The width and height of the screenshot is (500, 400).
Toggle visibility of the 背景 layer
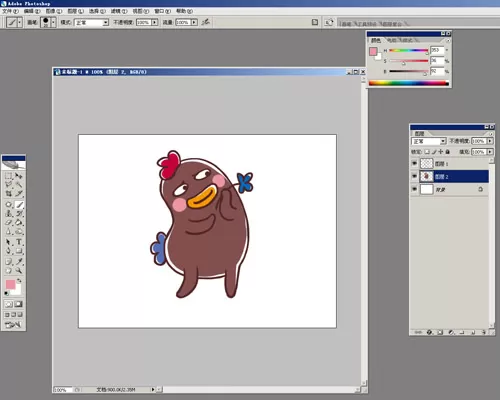click(x=414, y=189)
